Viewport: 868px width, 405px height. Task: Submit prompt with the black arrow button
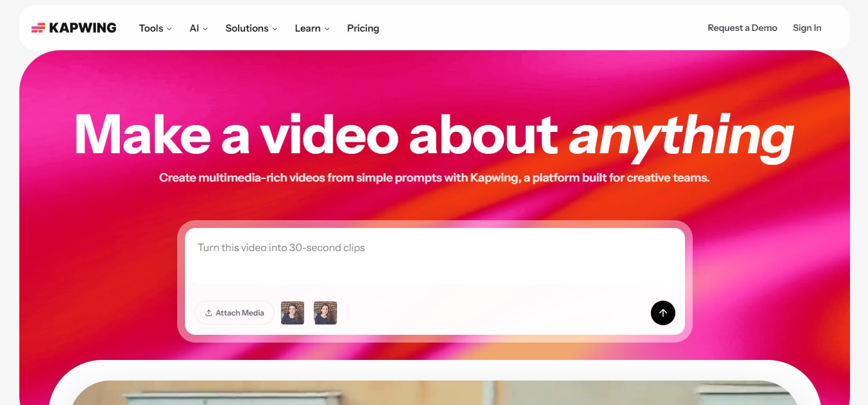coord(663,313)
